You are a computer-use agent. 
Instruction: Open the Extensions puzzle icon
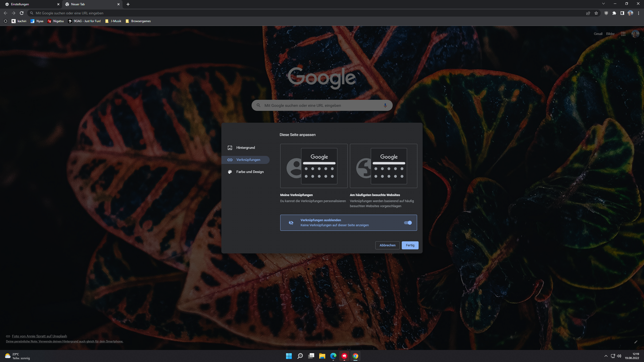614,13
